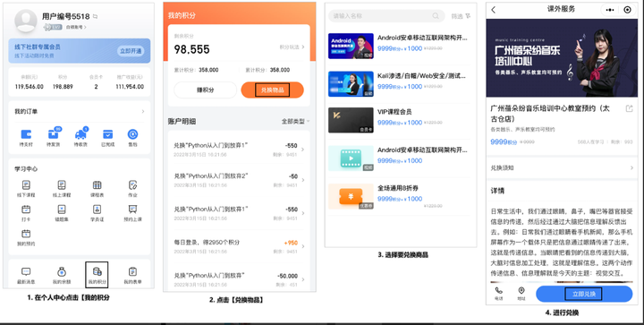Click the 请输入名称 search input field
The image size is (644, 325).
pos(386,16)
